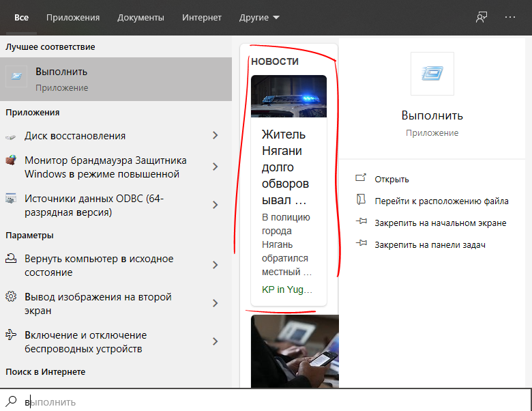Click the feedback icon in top bar
Viewport: 532px width, 411px height.
pos(482,17)
